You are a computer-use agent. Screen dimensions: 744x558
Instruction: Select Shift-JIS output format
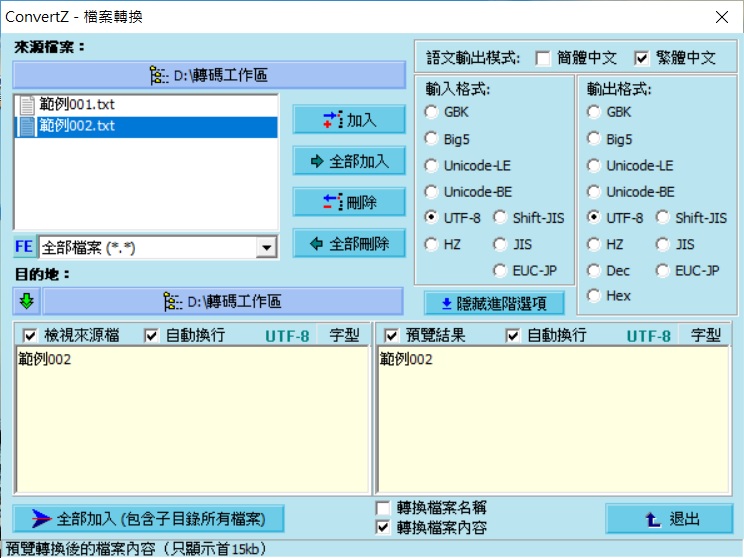[x=663, y=218]
